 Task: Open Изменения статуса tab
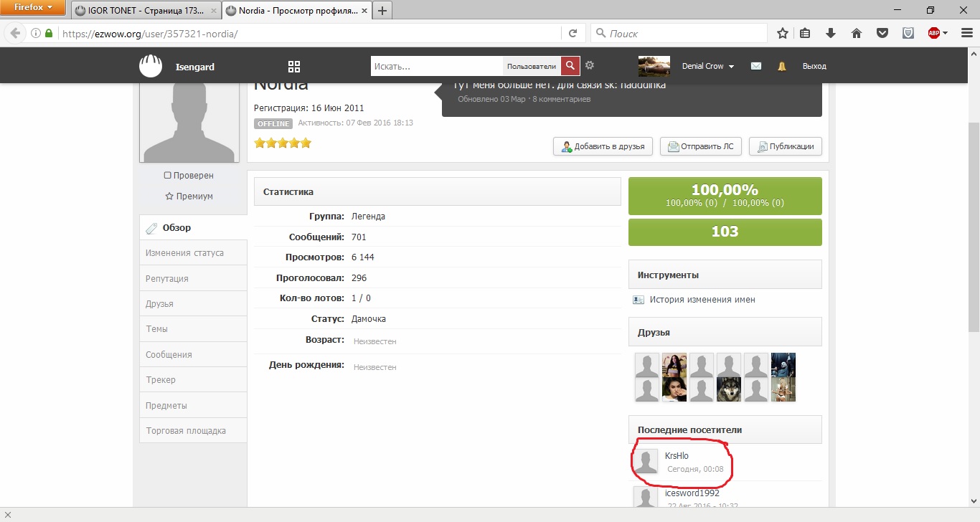click(193, 253)
